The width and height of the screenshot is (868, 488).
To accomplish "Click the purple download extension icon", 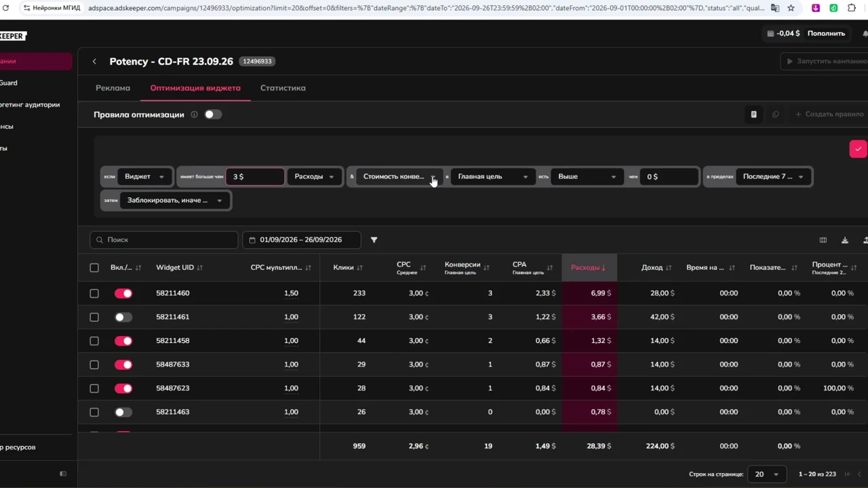I will (x=816, y=8).
